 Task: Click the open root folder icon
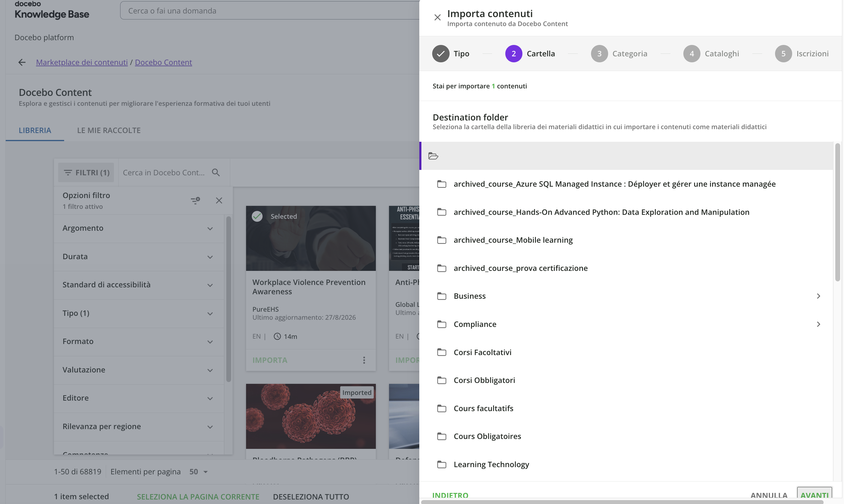pos(433,156)
